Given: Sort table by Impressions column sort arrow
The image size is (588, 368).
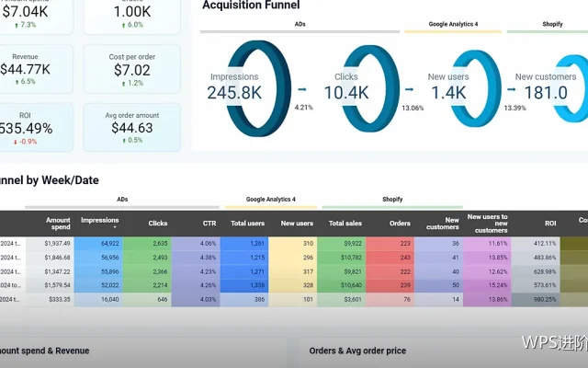Looking at the screenshot, I should pyautogui.click(x=115, y=227).
